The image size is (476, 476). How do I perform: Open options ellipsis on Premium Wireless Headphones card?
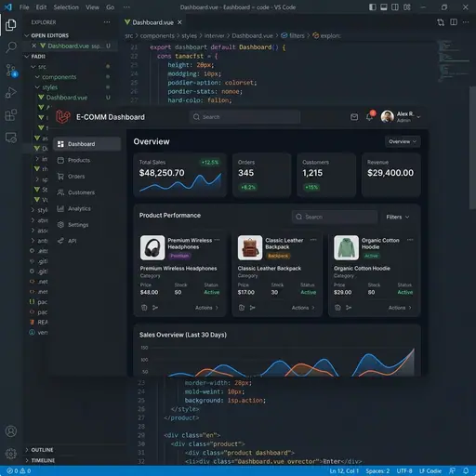pos(217,240)
